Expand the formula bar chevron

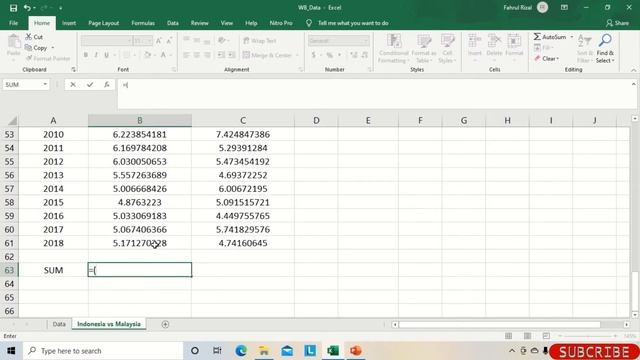633,84
